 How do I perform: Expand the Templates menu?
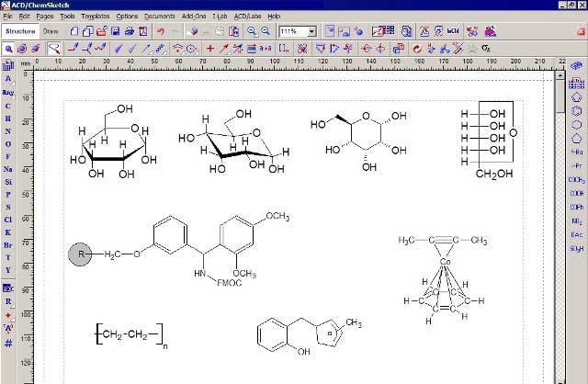pyautogui.click(x=94, y=17)
